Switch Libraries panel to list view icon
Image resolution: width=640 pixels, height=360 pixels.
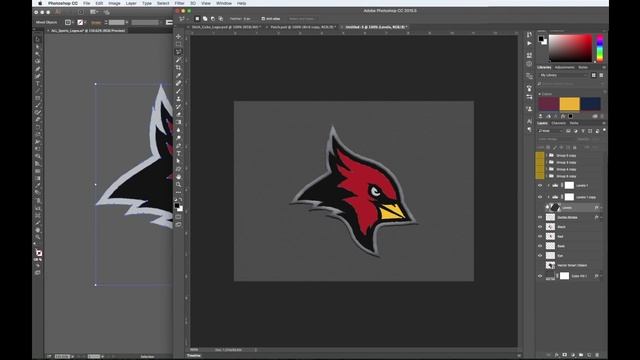point(601,76)
